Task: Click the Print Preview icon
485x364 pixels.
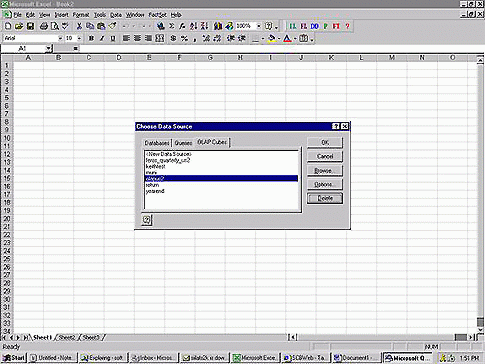Action: [55, 26]
